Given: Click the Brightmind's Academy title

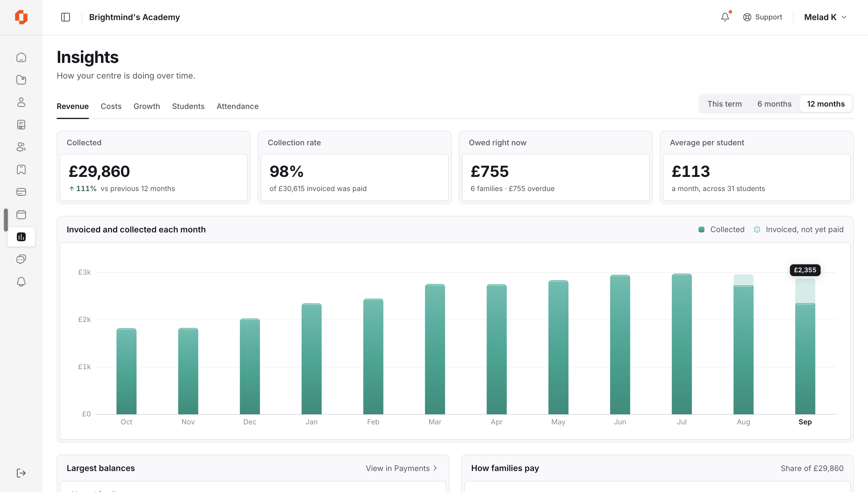Looking at the screenshot, I should click(134, 17).
